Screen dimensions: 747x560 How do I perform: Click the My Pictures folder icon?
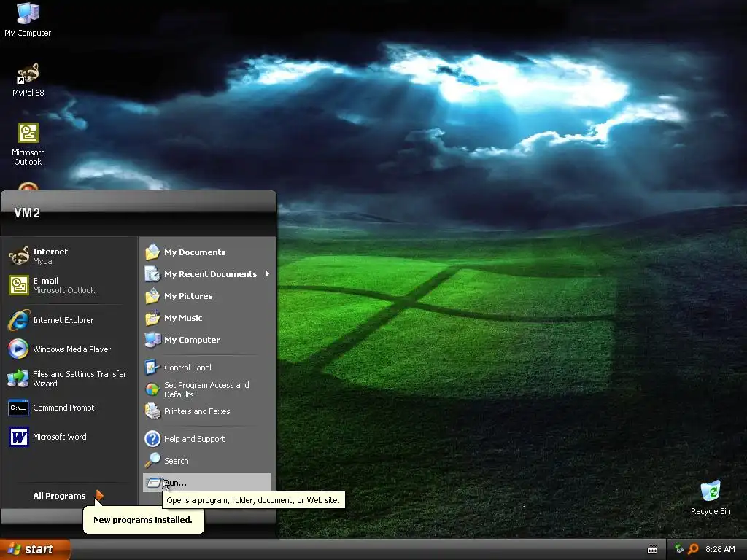pyautogui.click(x=152, y=296)
